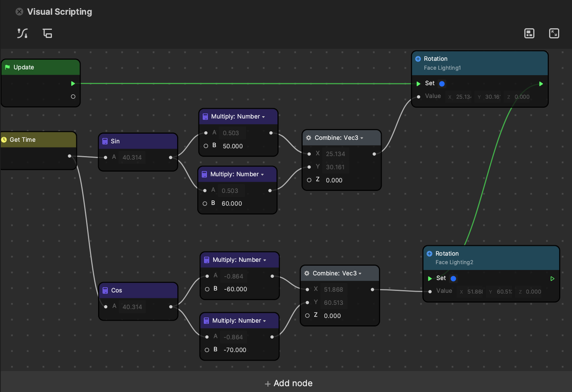Toggle the blue Set dot on Face Lighting2
The height and width of the screenshot is (392, 572).
click(453, 278)
